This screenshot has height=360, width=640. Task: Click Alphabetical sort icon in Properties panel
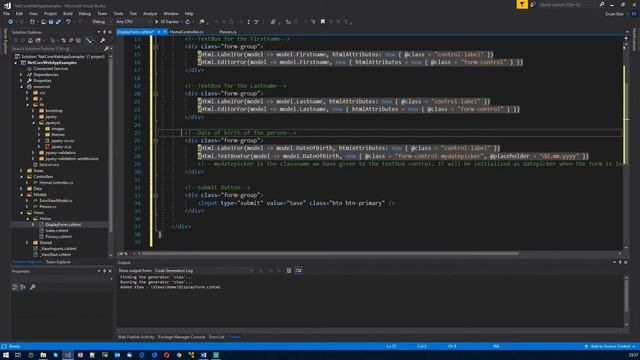23,287
